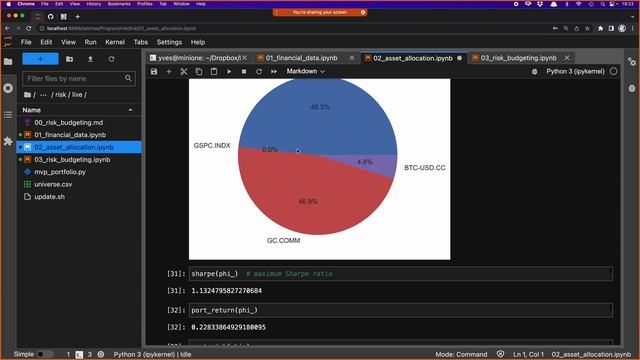Screen dimensions: 640x360
Task: Run the selected cell with the play icon
Action: point(229,71)
